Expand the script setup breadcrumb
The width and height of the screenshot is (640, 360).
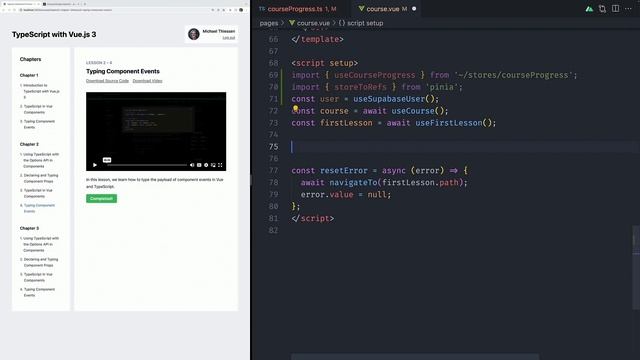[361, 23]
